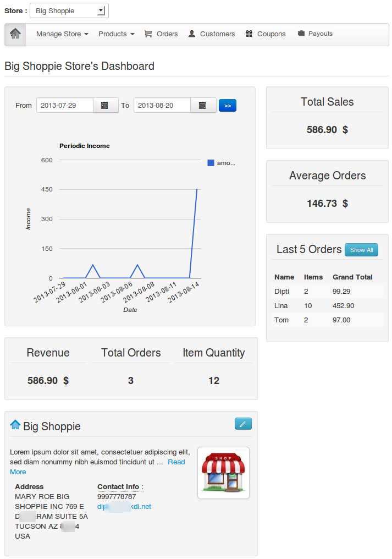Expand the Manage Store menu
The image size is (392, 559).
pos(62,34)
